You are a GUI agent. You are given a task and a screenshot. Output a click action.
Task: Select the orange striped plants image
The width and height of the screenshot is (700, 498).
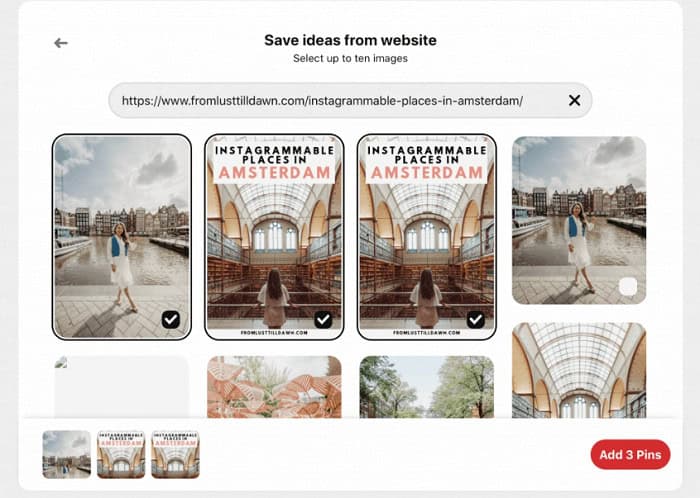pos(274,387)
